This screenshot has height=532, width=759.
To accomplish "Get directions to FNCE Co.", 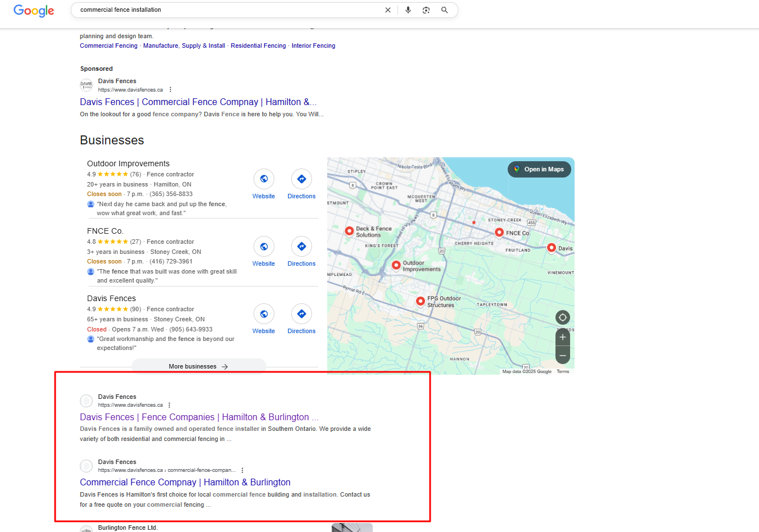I will [x=301, y=247].
